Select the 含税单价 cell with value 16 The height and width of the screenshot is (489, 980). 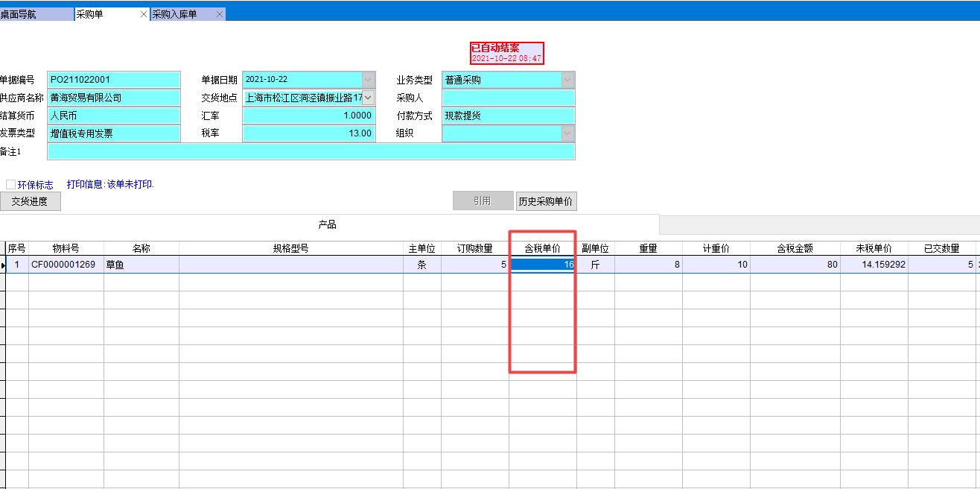tap(542, 265)
